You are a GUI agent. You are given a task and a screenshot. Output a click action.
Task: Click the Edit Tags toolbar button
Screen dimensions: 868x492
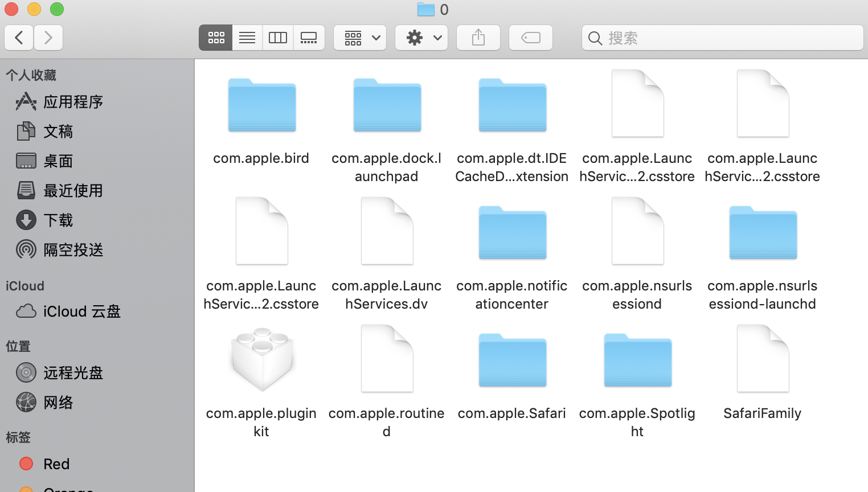(x=531, y=38)
